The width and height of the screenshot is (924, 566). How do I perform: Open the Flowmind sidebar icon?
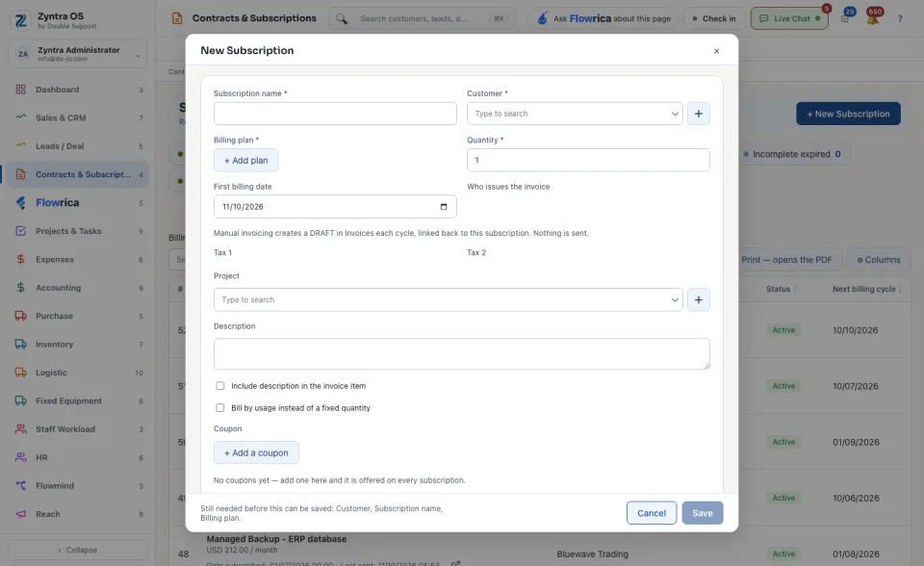click(20, 485)
